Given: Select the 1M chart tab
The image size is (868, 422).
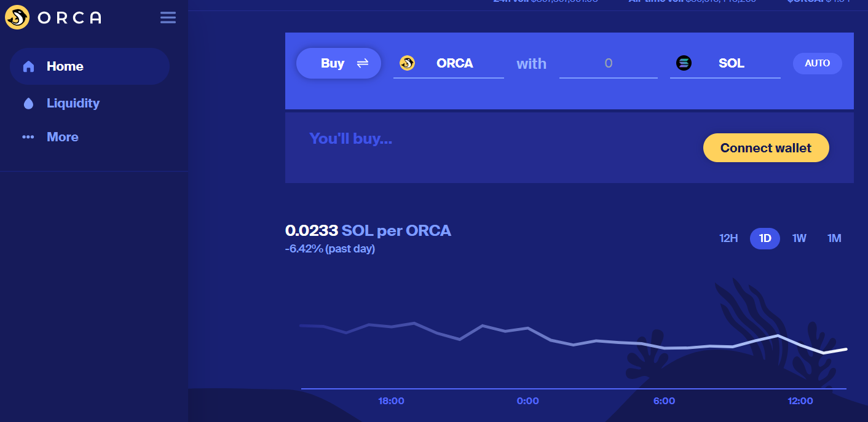Looking at the screenshot, I should pos(834,238).
